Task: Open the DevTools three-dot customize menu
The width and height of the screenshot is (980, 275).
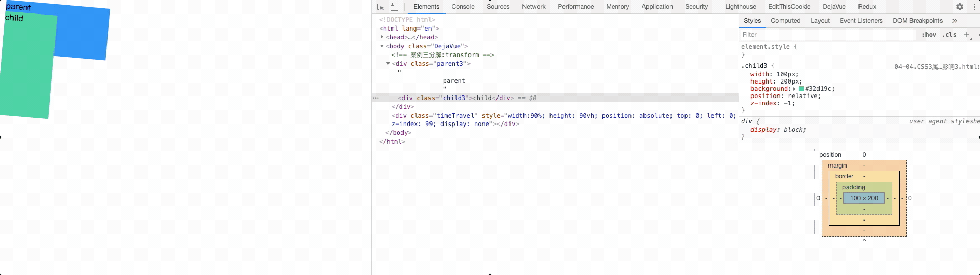Action: [x=974, y=7]
